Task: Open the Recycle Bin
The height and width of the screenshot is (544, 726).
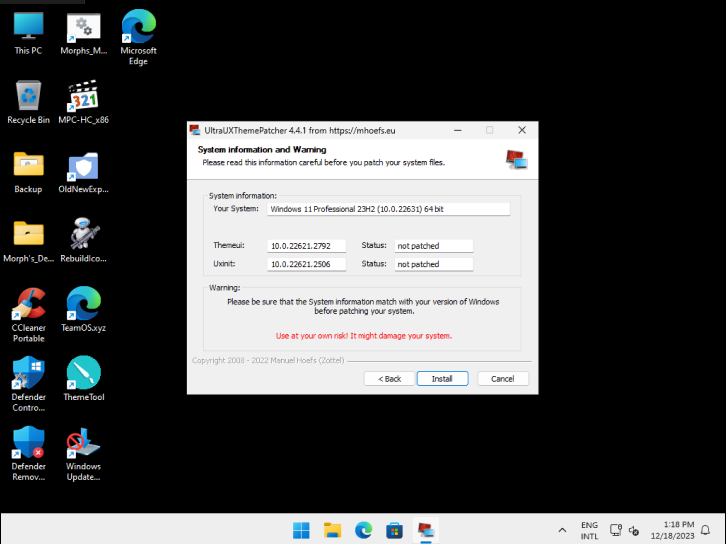Action: point(28,102)
